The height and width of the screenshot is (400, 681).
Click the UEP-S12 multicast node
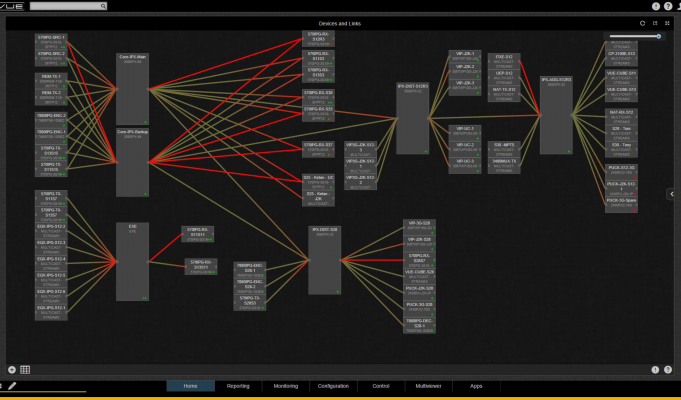point(504,78)
